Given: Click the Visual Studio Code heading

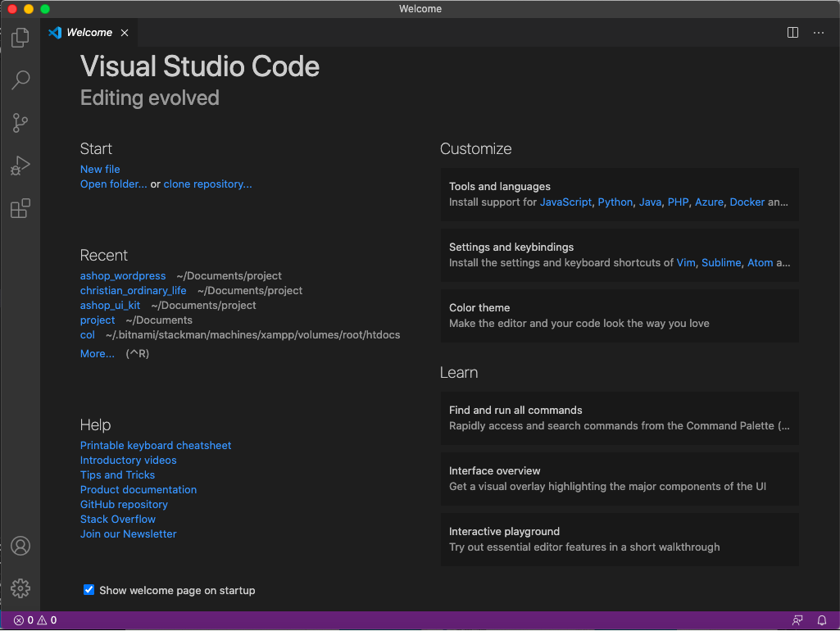Looking at the screenshot, I should [200, 66].
